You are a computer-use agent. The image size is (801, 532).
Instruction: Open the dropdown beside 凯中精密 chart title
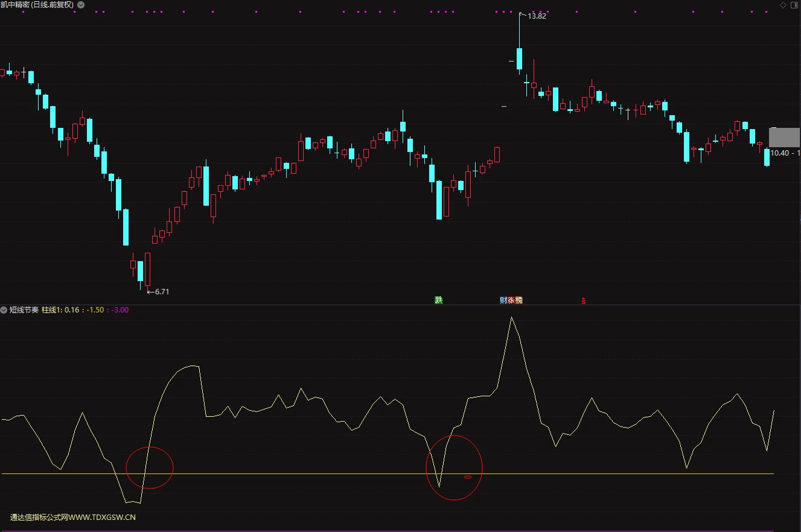(81, 5)
